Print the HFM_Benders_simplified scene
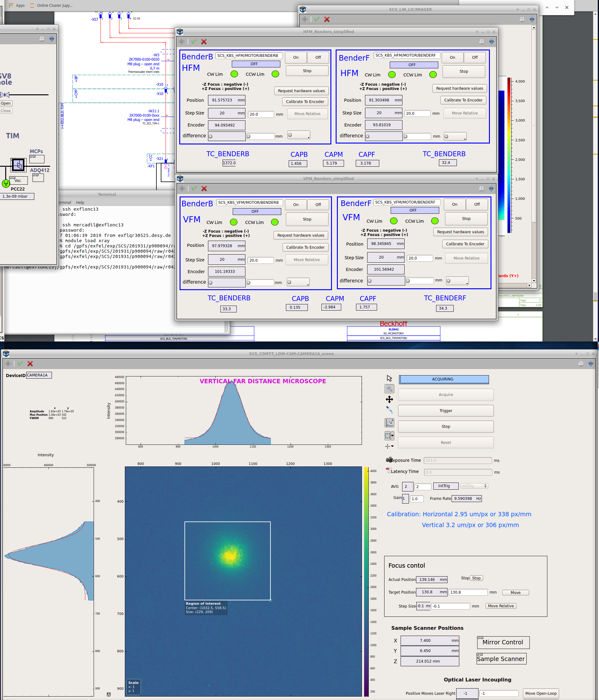Viewport: 599px width, 700px height. (482, 41)
